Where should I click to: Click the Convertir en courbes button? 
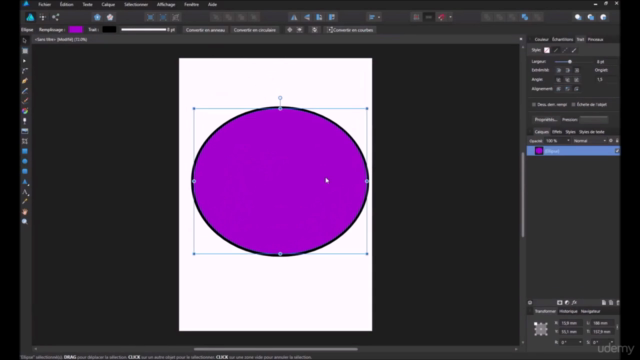[x=350, y=30]
